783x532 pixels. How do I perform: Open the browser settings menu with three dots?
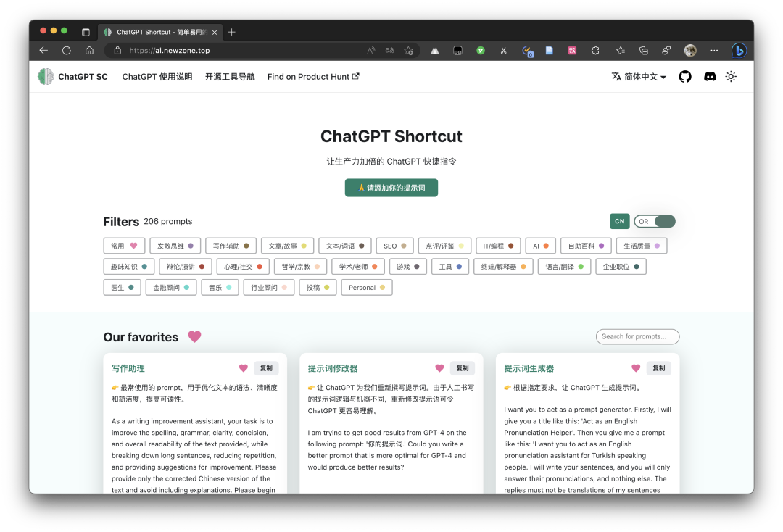tap(715, 50)
